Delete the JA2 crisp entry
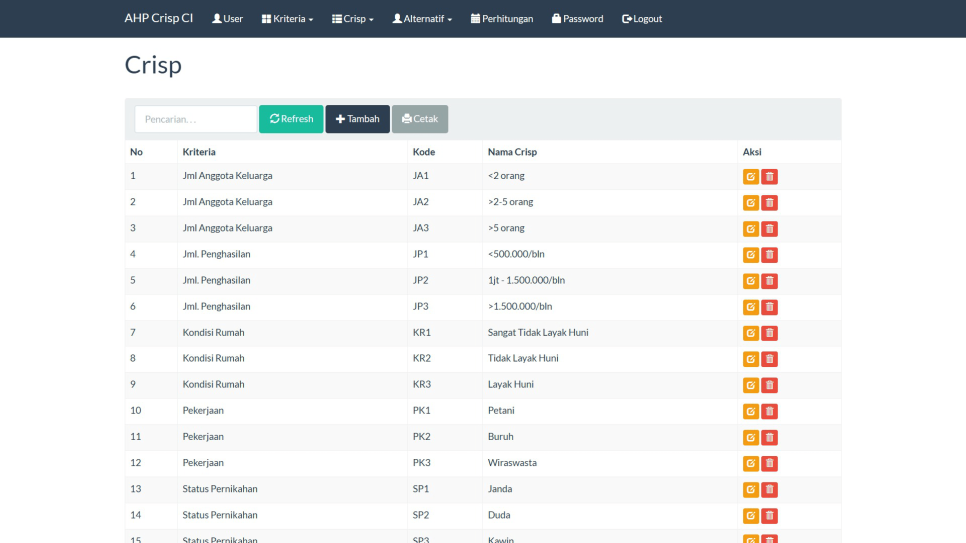966x543 pixels. tap(769, 203)
